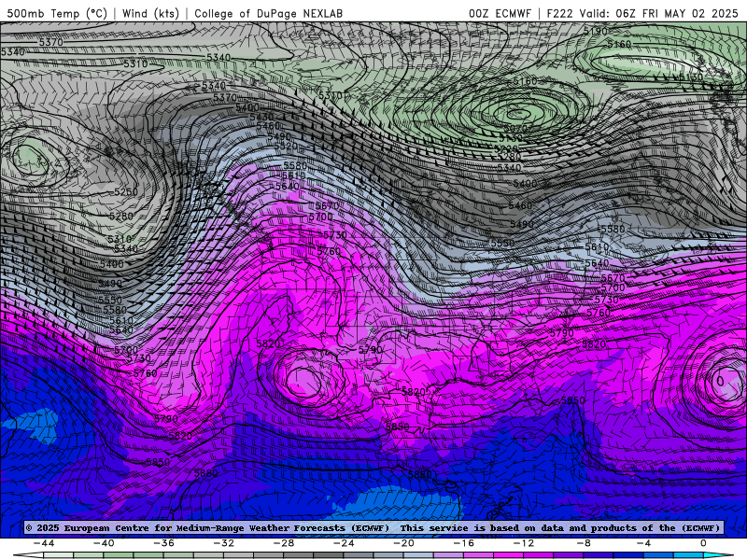The width and height of the screenshot is (747, 560).
Task: Click the ECMWF copyright banner text
Action: click(373, 527)
